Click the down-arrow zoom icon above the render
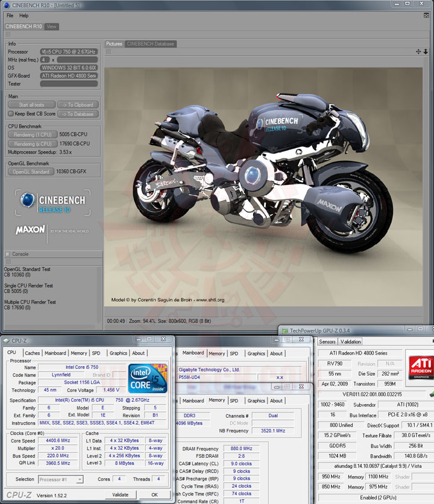 [x=426, y=51]
